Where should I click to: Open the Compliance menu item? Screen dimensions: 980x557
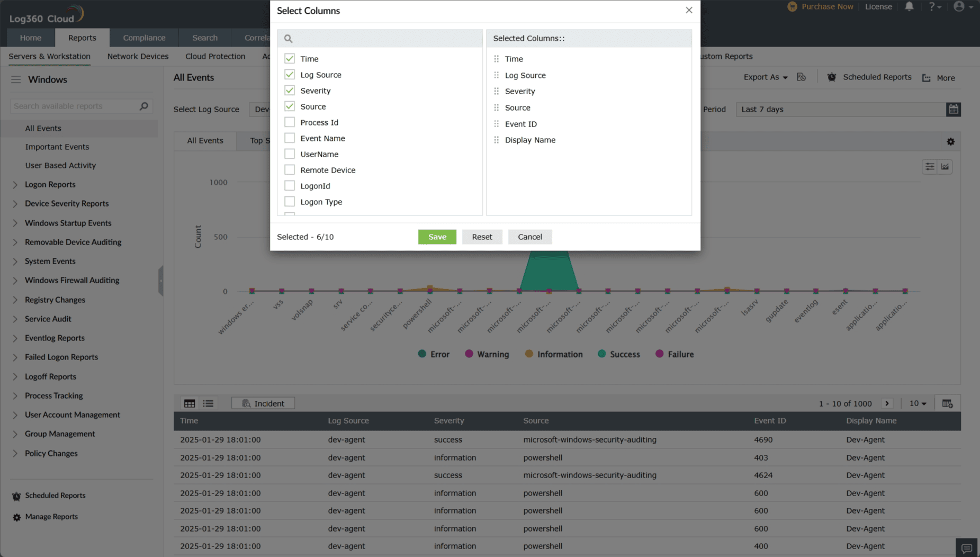click(x=144, y=38)
